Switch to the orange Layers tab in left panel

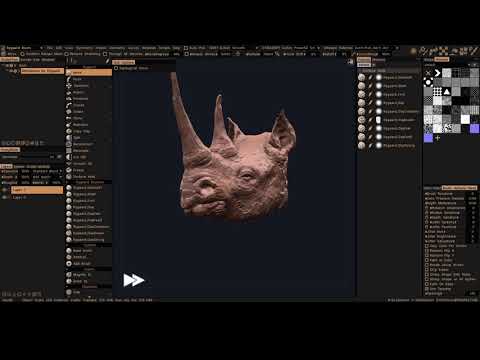6,166
